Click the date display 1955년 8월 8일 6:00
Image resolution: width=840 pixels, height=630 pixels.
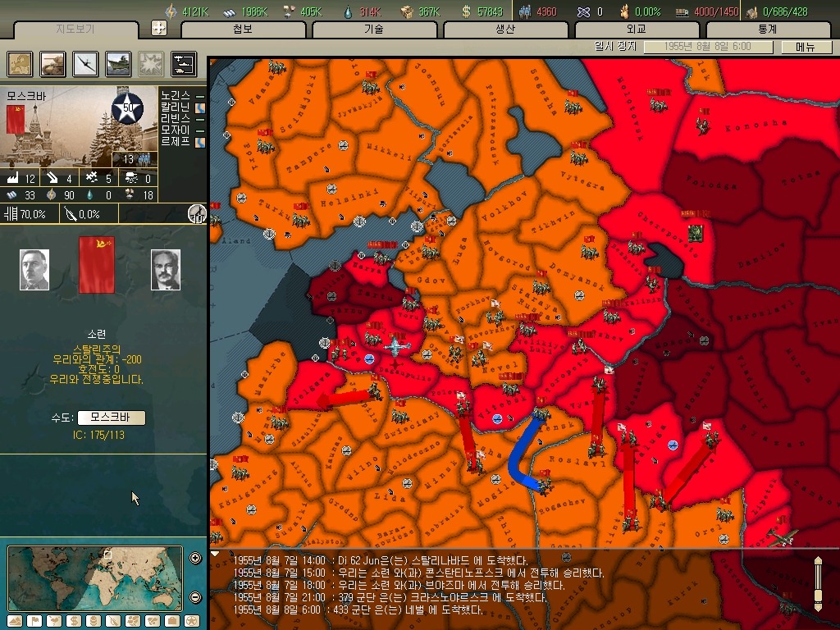[x=708, y=47]
